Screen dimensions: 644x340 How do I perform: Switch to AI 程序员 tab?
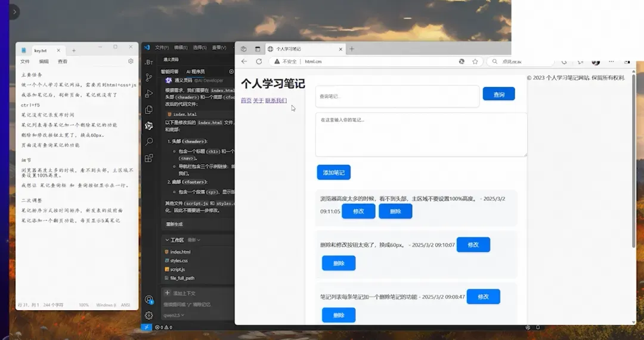[196, 71]
